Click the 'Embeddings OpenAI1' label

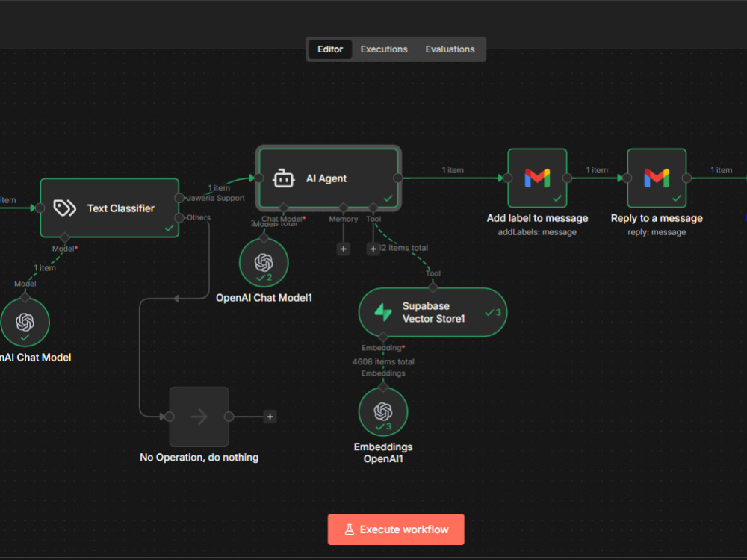[x=383, y=453]
